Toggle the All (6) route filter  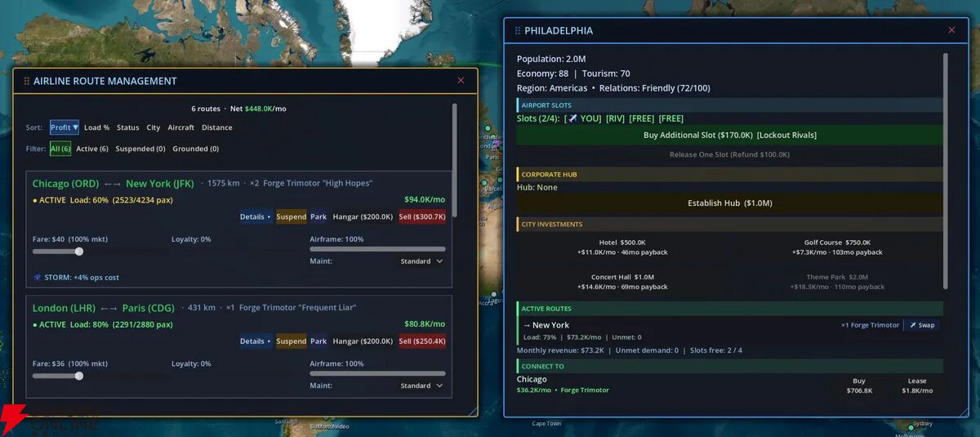60,149
